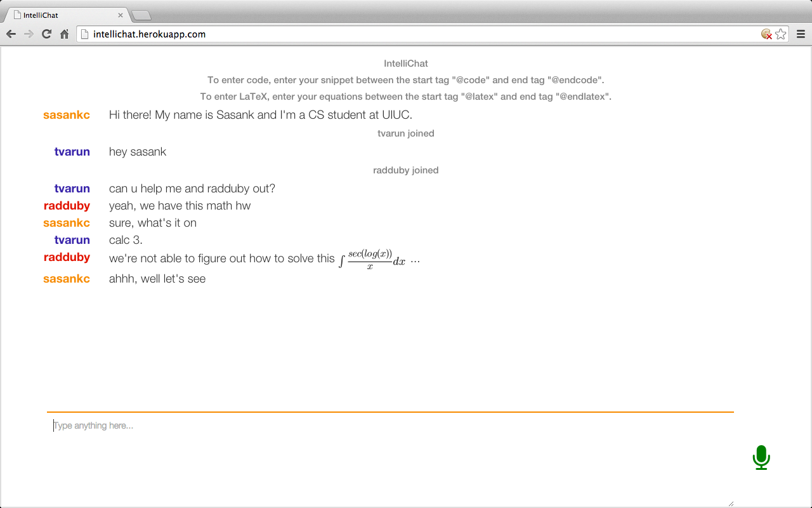
Task: Click the IntelliChat heading text
Action: point(406,63)
